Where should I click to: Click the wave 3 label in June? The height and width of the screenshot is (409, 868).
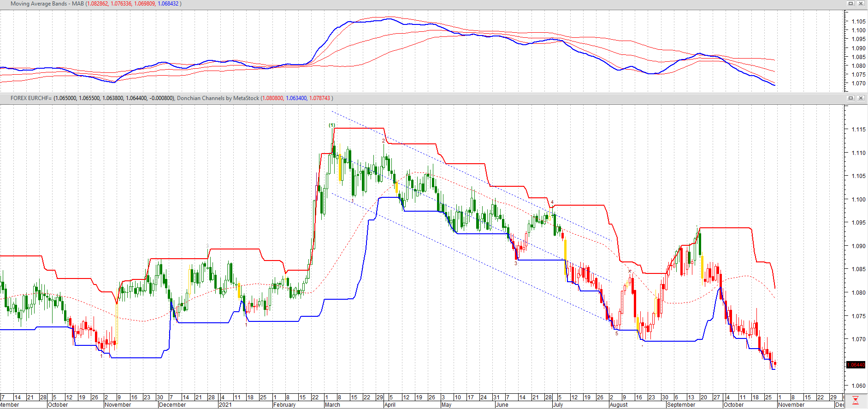coord(516,263)
